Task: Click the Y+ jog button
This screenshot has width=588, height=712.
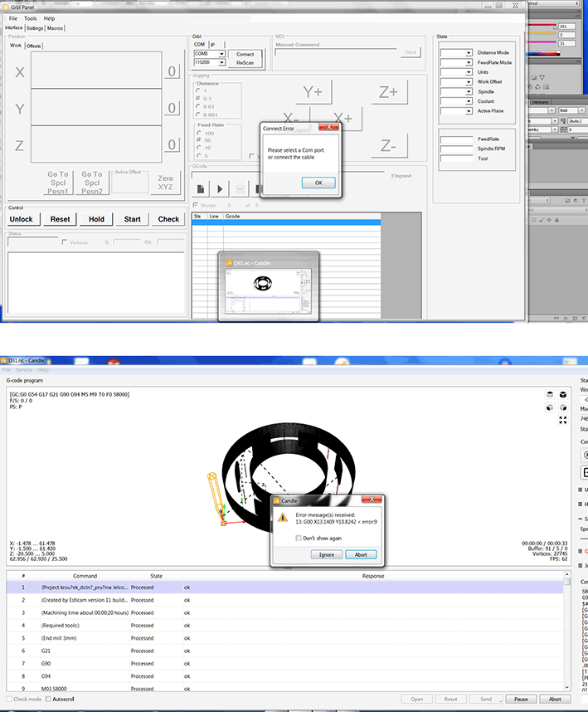Action: [x=313, y=93]
